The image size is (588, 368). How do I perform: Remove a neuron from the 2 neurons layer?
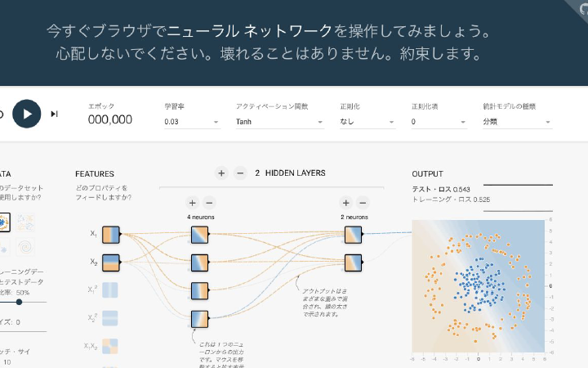coord(363,203)
